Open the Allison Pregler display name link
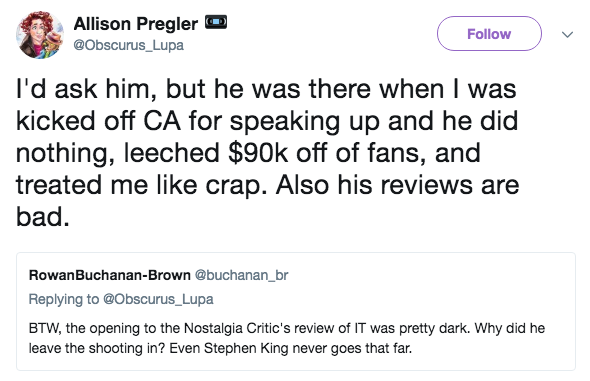 [136, 24]
